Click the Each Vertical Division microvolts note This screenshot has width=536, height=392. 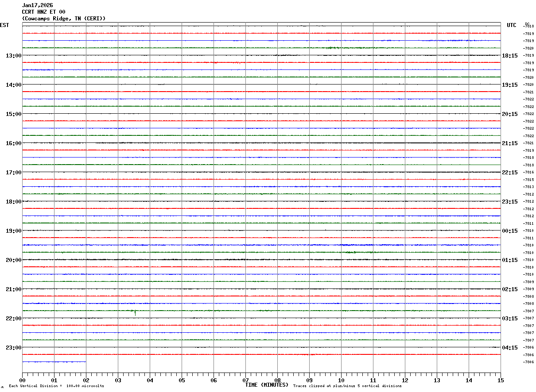click(x=56, y=386)
